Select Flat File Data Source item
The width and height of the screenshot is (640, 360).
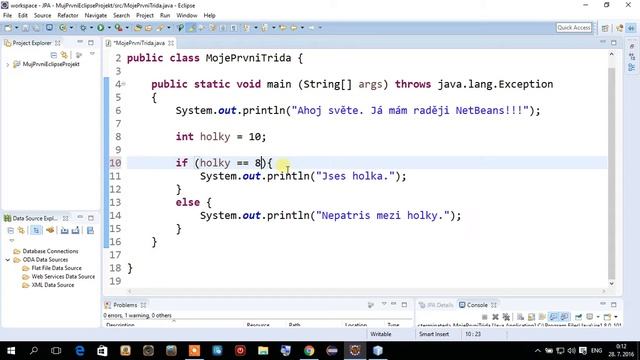pos(56,268)
